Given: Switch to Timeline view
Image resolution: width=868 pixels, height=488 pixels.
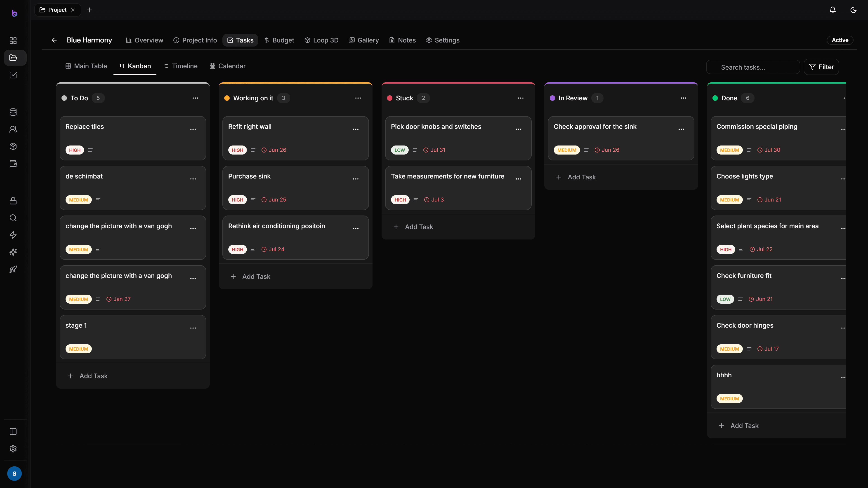Looking at the screenshot, I should pyautogui.click(x=181, y=66).
